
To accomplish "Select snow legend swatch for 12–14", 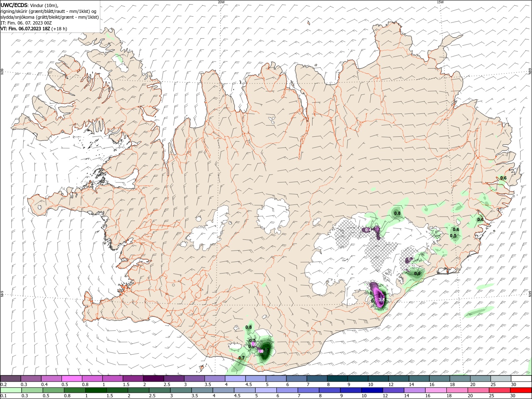I will click(x=399, y=378).
